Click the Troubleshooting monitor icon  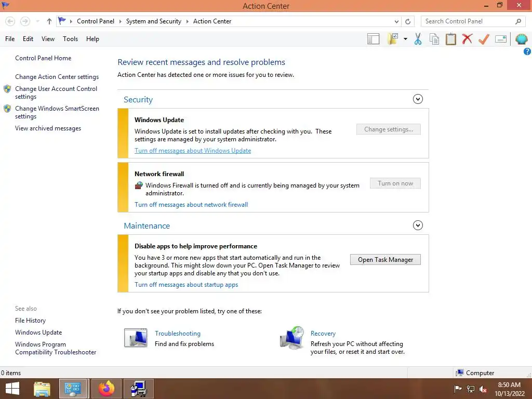[x=136, y=338]
